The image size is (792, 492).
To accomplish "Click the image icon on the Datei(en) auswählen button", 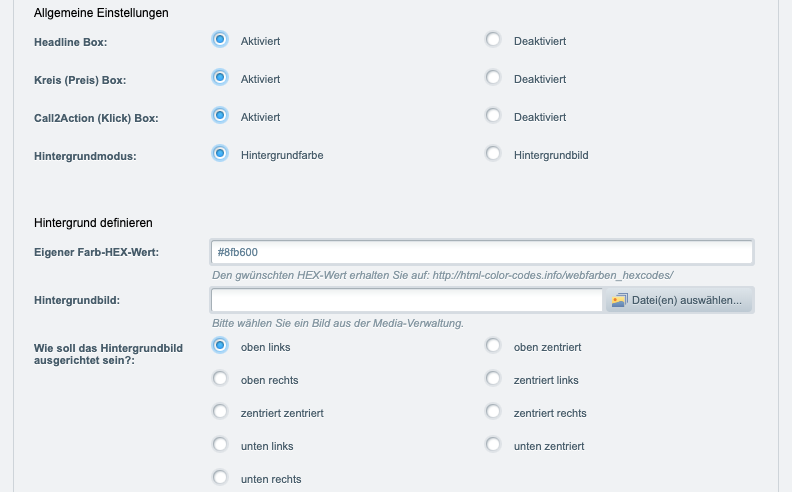I will tap(619, 301).
